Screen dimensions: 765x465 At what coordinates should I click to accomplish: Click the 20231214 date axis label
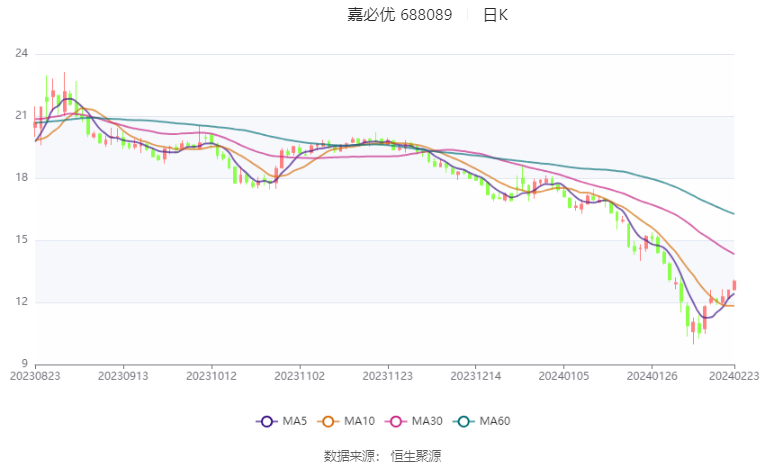coord(475,376)
